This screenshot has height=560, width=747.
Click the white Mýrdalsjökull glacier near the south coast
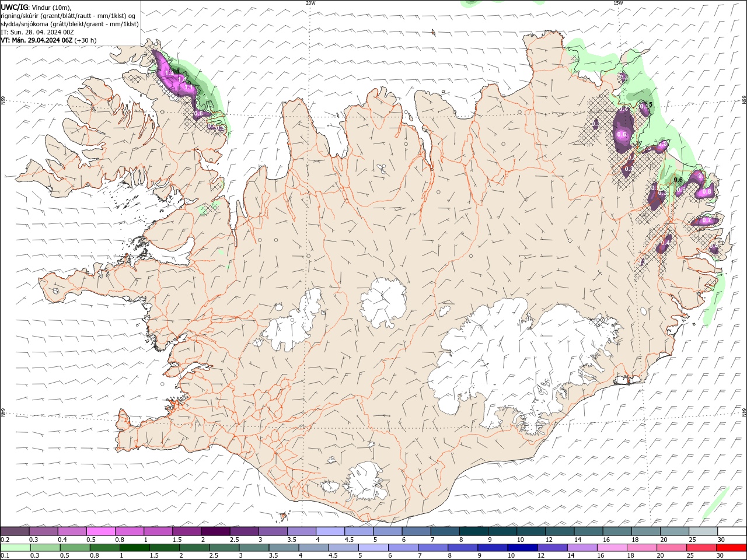click(x=364, y=482)
